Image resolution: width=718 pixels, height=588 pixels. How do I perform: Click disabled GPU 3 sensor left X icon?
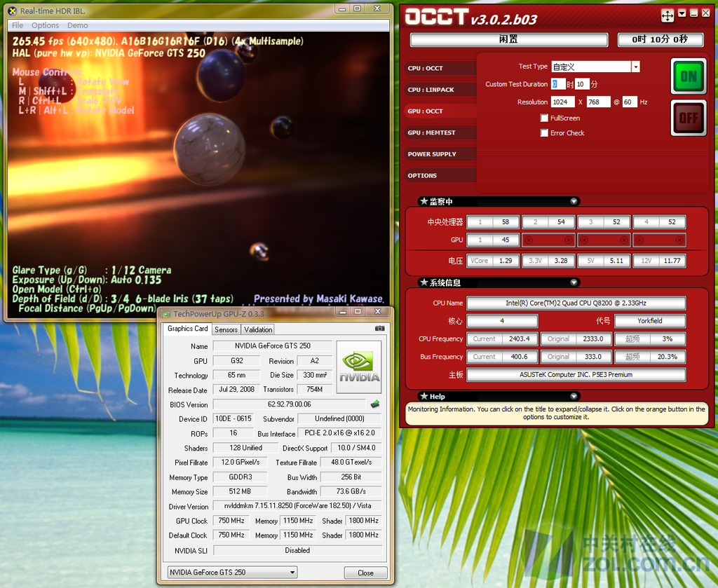point(584,240)
